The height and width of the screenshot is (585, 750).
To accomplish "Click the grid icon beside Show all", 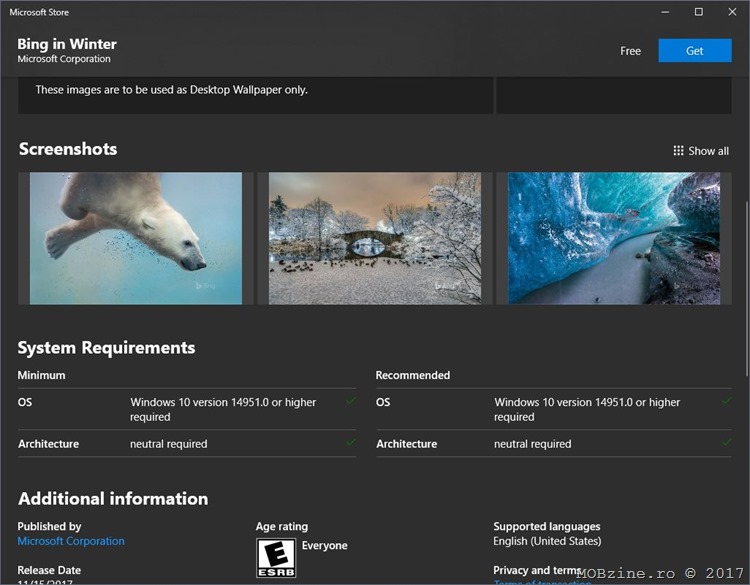I will (678, 151).
